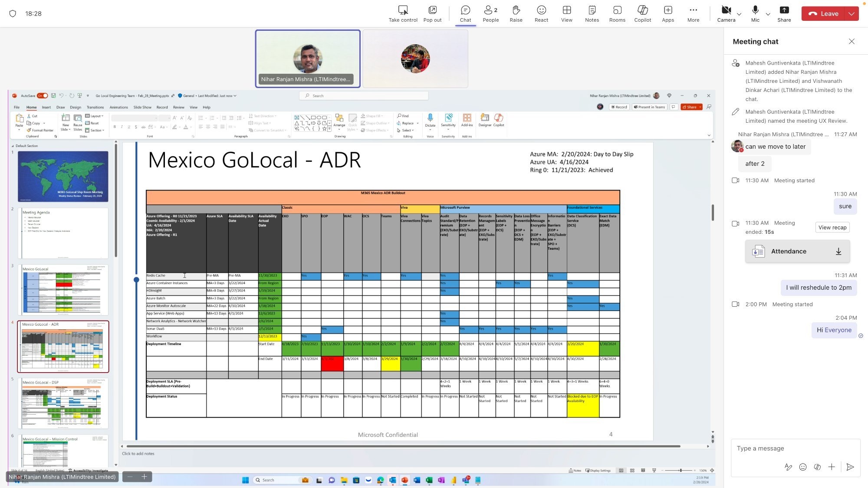Expand the Camera options chevron
Screen dimensions: 868x488
coord(739,14)
